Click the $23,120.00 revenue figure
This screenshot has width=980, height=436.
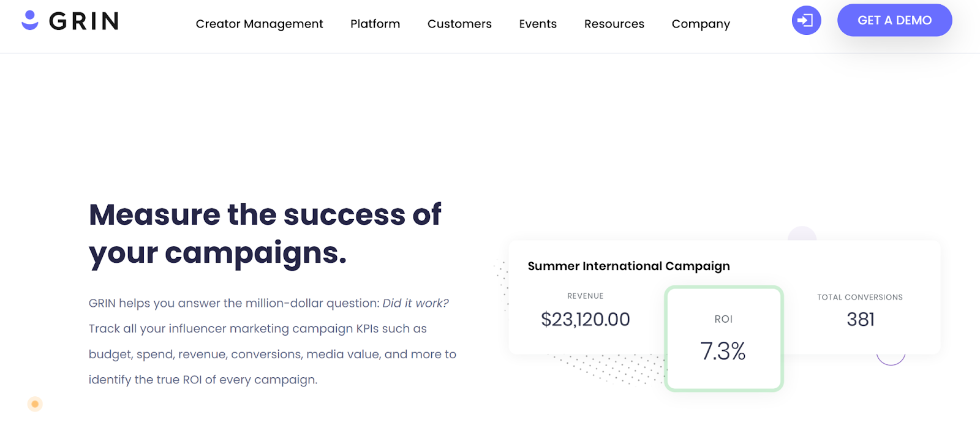coord(585,320)
